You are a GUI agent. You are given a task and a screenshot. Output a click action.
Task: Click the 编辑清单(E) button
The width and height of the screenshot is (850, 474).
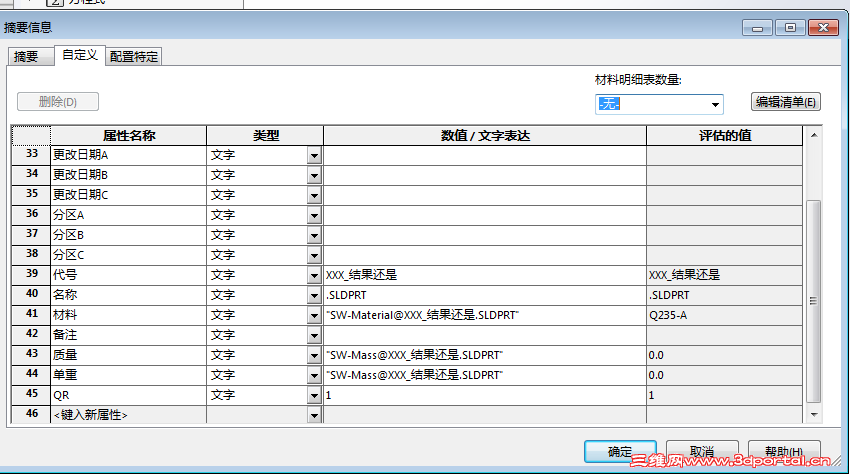pos(785,102)
